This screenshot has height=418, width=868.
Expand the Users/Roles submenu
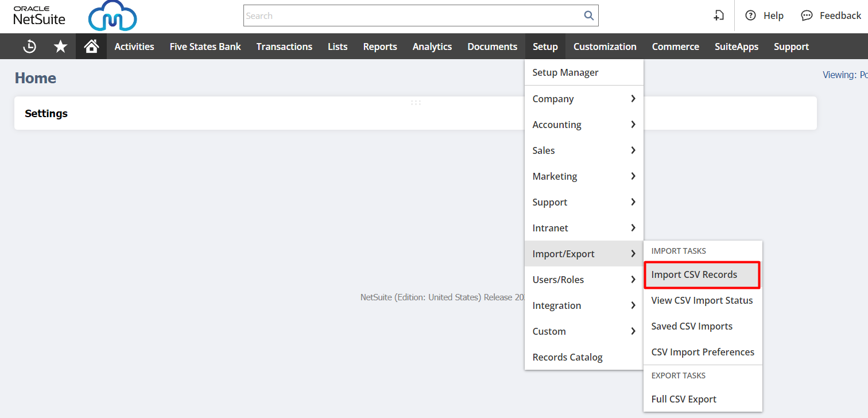[x=584, y=280]
